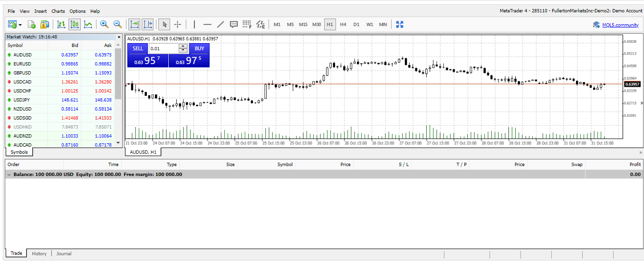
Task: Zoom in the chart
Action: 104,24
